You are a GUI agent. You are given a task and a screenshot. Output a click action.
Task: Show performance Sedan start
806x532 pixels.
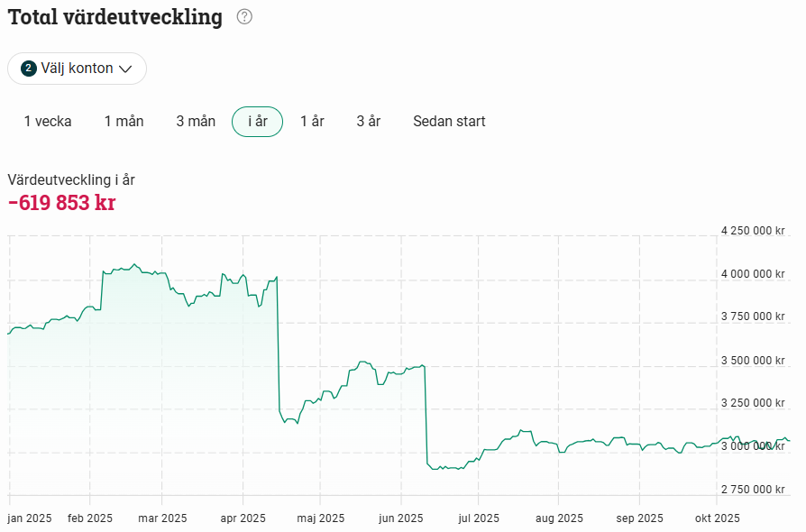point(449,122)
